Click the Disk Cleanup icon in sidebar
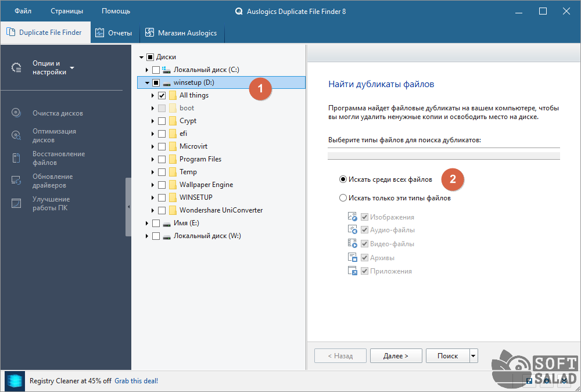Viewport: 581px width, 392px height. tap(16, 113)
